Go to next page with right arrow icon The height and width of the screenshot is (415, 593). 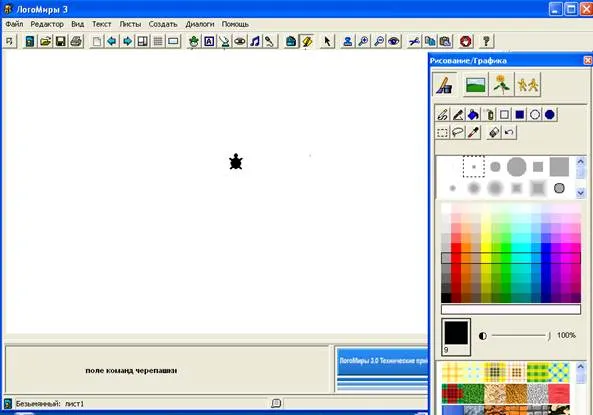pyautogui.click(x=127, y=41)
